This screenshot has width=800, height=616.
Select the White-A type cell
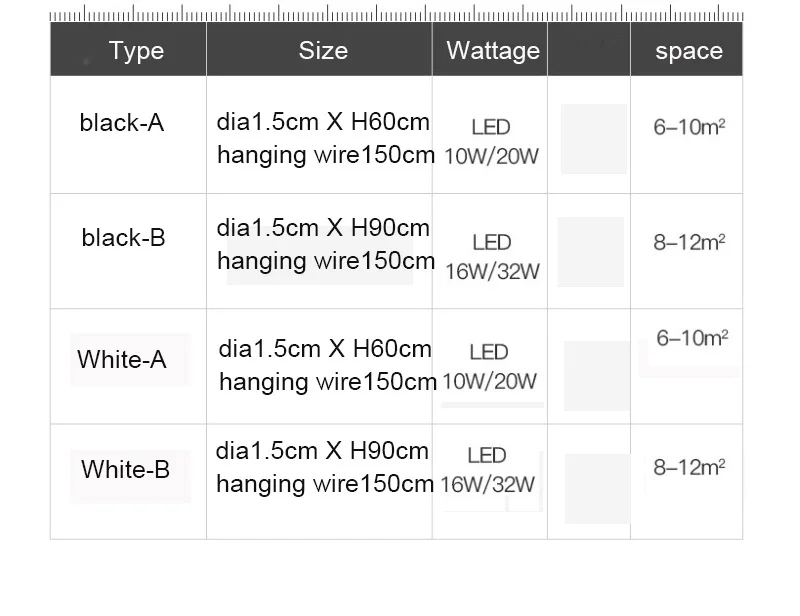click(x=122, y=359)
